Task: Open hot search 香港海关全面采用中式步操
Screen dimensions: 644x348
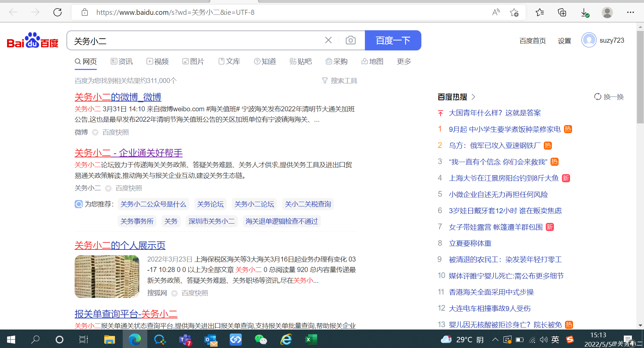Action: coord(491,292)
